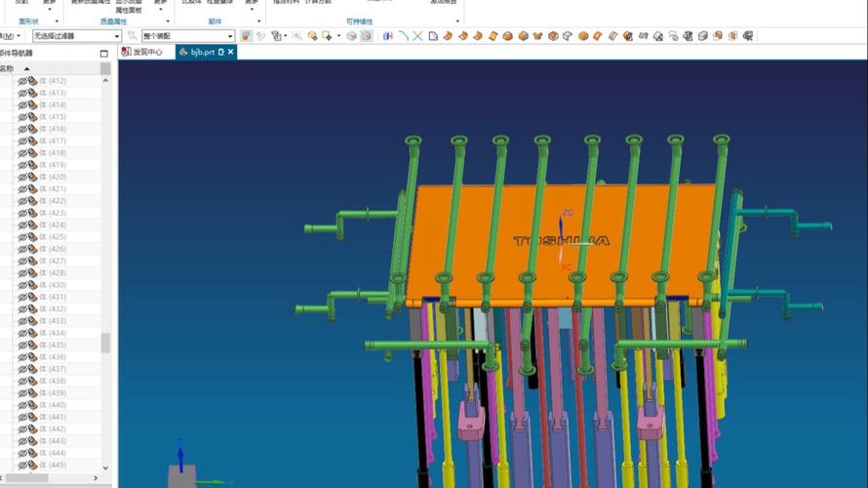Image resolution: width=868 pixels, height=488 pixels.
Task: Switch to the bjb.prt tab
Action: tap(200, 52)
